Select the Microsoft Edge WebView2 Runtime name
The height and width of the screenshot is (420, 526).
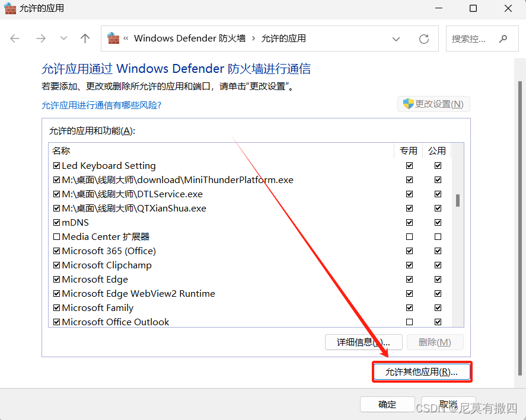(139, 294)
